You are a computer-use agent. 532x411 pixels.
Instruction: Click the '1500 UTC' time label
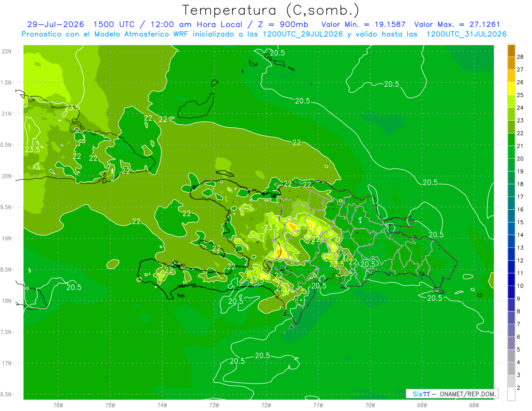click(114, 24)
